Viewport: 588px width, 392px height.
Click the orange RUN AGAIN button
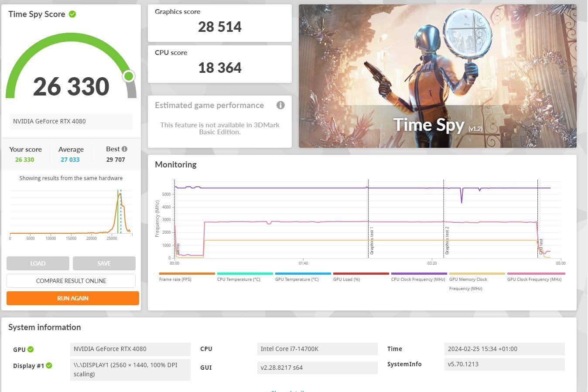point(73,298)
